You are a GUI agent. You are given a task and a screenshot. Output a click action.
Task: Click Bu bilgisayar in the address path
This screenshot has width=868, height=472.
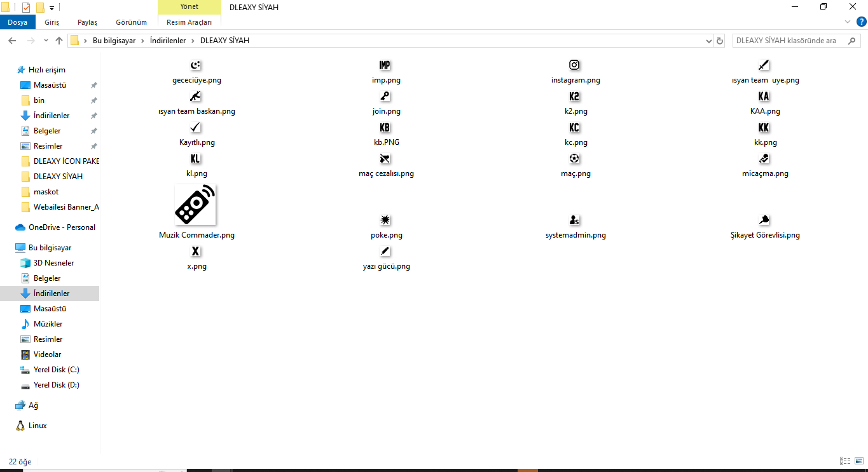click(114, 41)
